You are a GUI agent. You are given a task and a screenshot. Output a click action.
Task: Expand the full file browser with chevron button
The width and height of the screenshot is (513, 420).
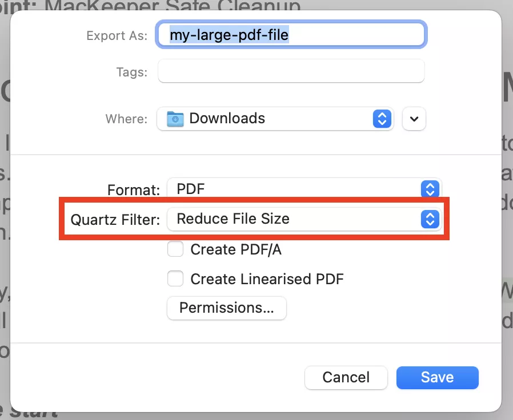click(415, 119)
